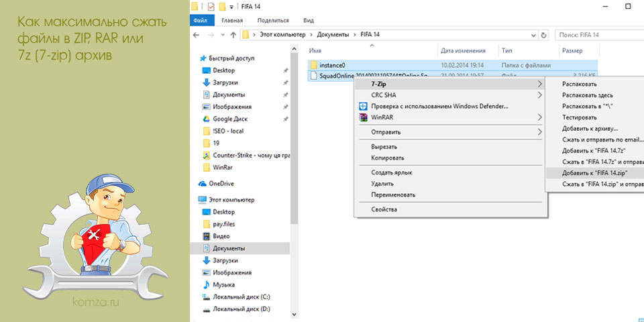
Task: Sort by the Тип column header
Action: 506,51
